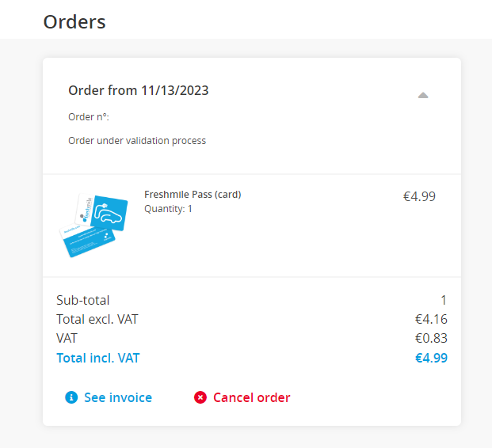Select the €4.99 product price
Viewport: 492px width, 448px height.
(419, 196)
